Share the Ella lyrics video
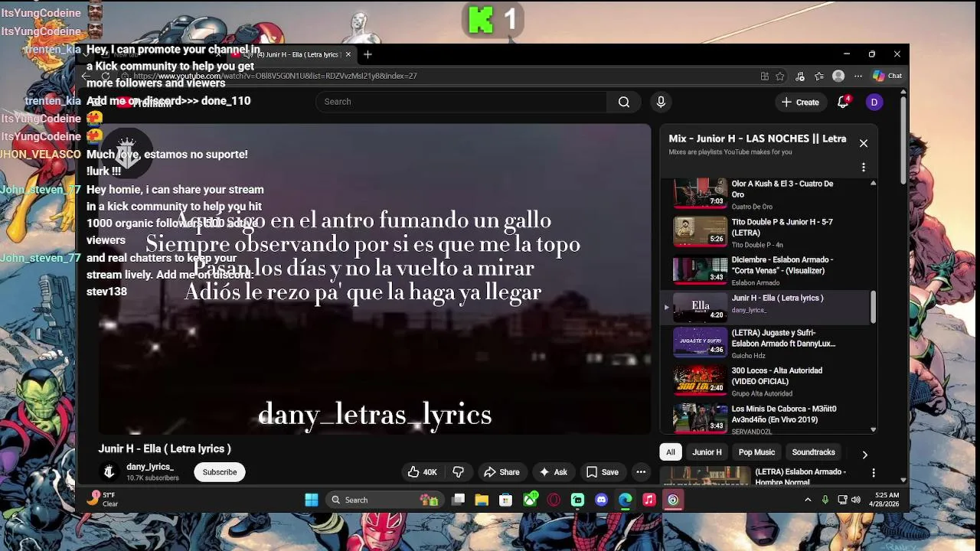The image size is (980, 551). tap(501, 472)
